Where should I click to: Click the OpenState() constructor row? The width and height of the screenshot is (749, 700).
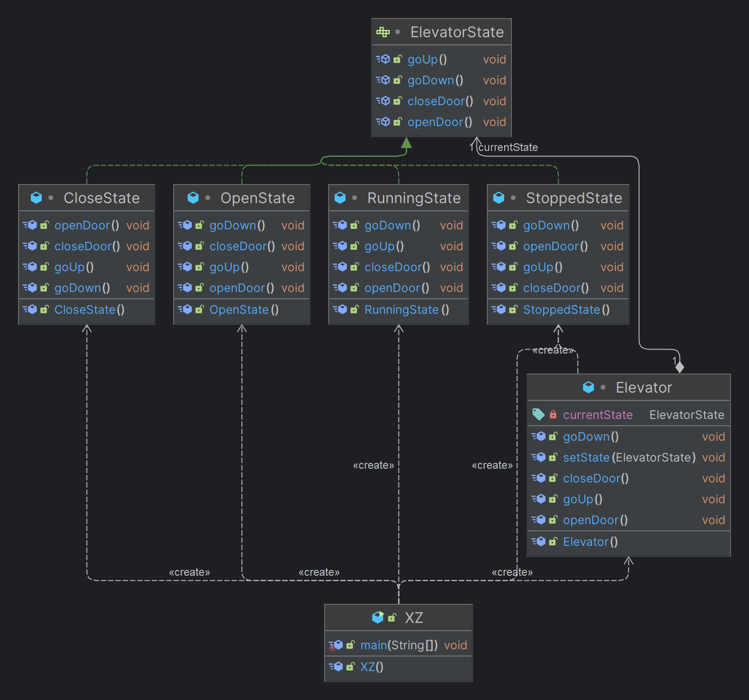(242, 309)
